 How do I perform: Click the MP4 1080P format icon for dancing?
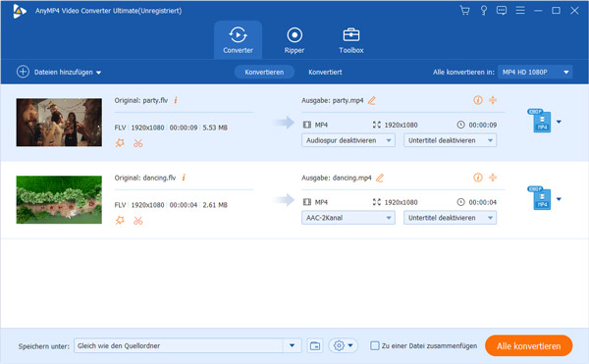point(539,198)
